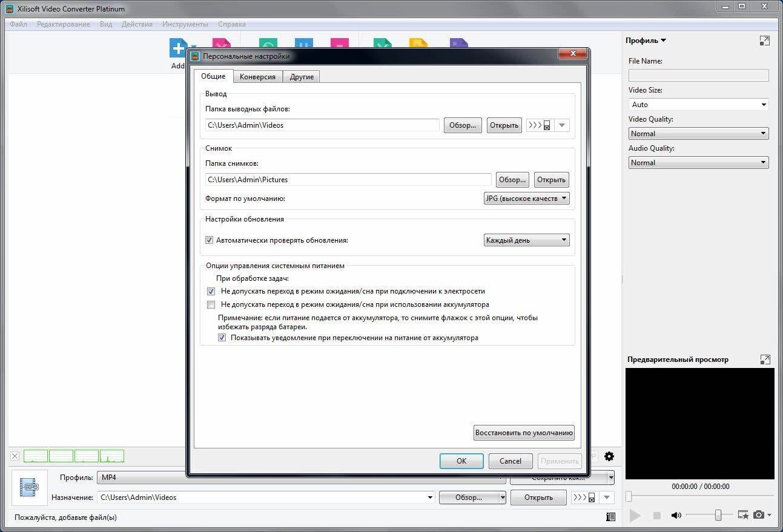Open the destination path dropdown in the main window
The image size is (783, 532).
pyautogui.click(x=431, y=498)
